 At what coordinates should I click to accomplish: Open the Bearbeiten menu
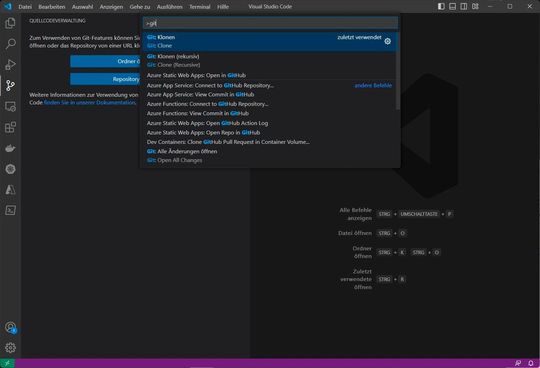click(x=52, y=7)
